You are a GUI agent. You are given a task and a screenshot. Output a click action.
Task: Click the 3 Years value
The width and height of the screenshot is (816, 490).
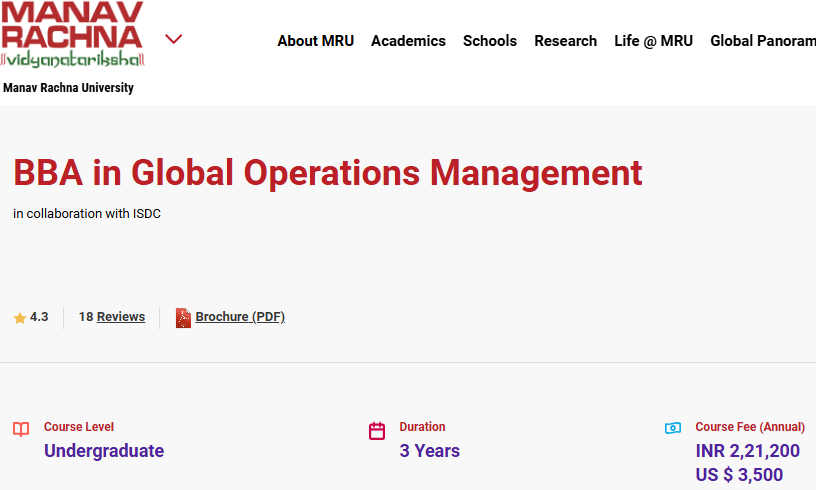pos(429,450)
